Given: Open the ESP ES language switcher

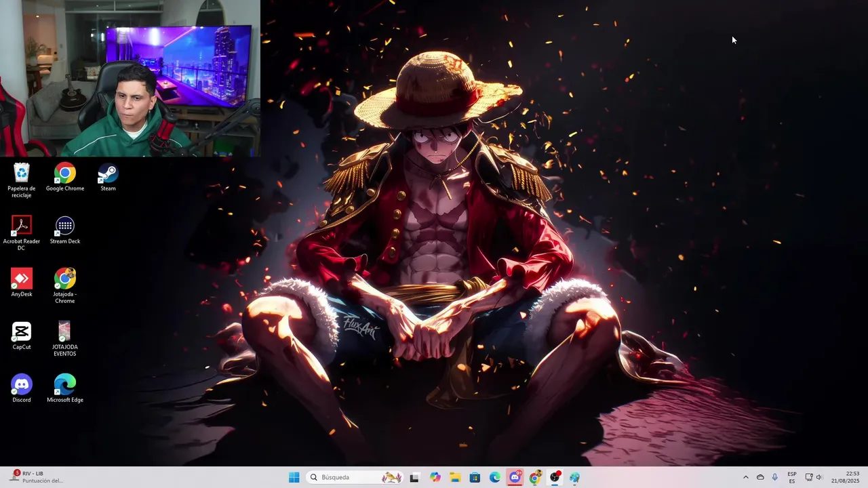Looking at the screenshot, I should pos(792,477).
